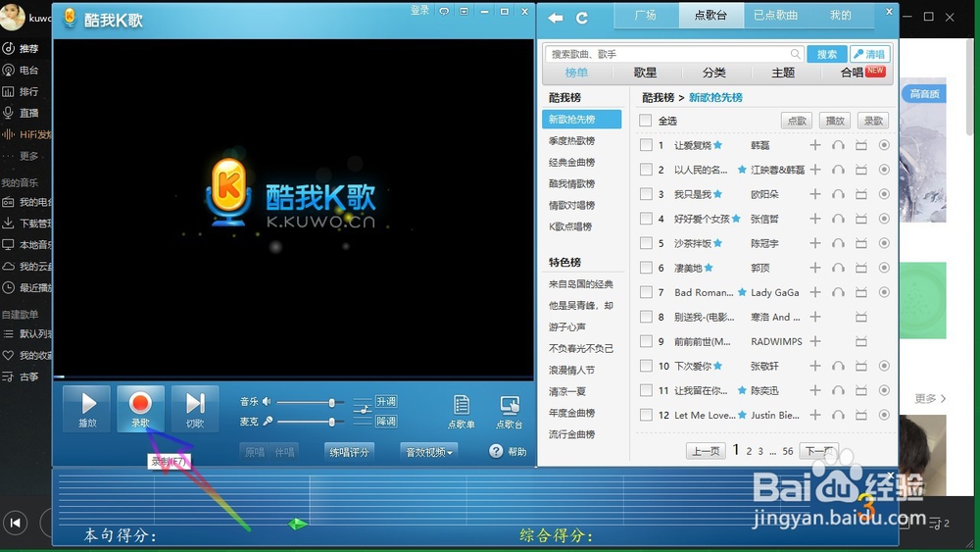Go to page 2 of results
Screen dimensions: 980x552
pos(749,451)
